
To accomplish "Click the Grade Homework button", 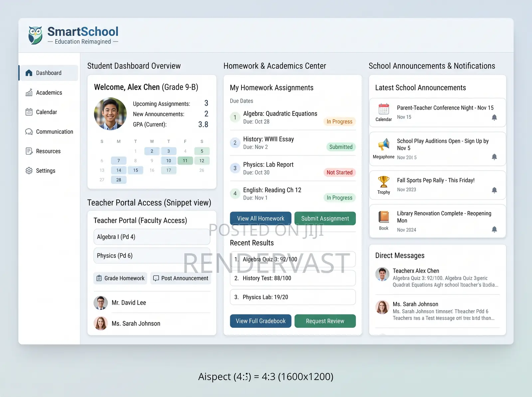I will (120, 278).
